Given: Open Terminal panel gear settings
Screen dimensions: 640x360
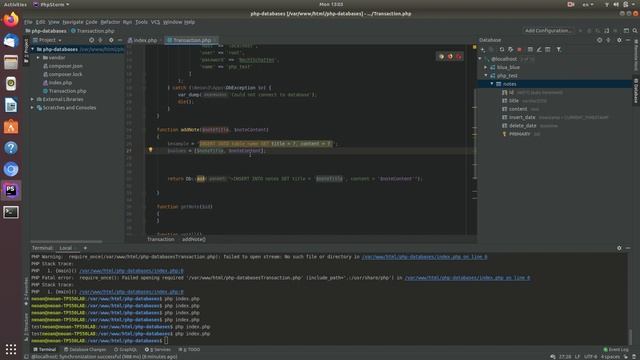Looking at the screenshot, I should pyautogui.click(x=619, y=248).
